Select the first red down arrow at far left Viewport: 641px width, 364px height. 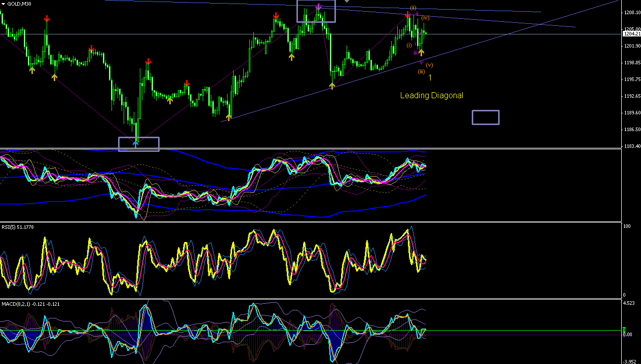(x=47, y=19)
